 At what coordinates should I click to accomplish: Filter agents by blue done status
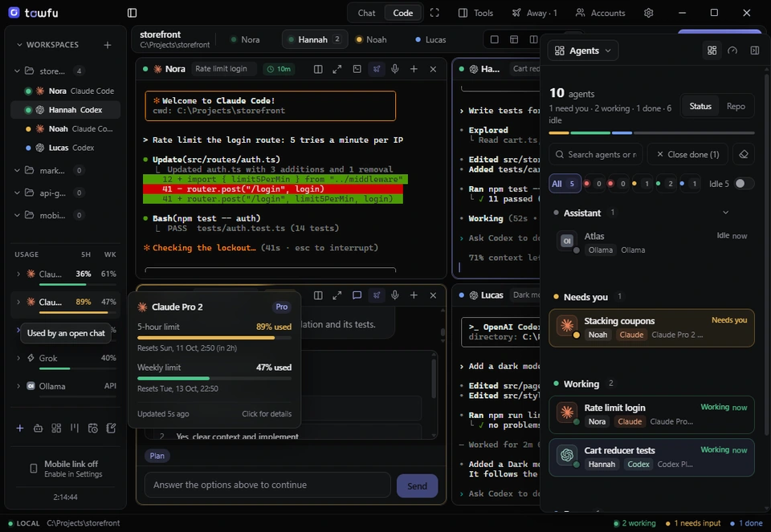pos(689,184)
